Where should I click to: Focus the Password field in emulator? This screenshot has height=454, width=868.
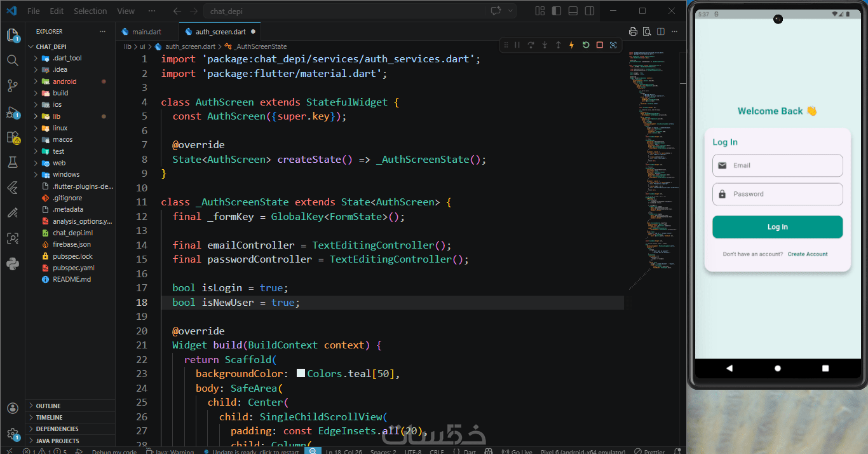tap(778, 194)
